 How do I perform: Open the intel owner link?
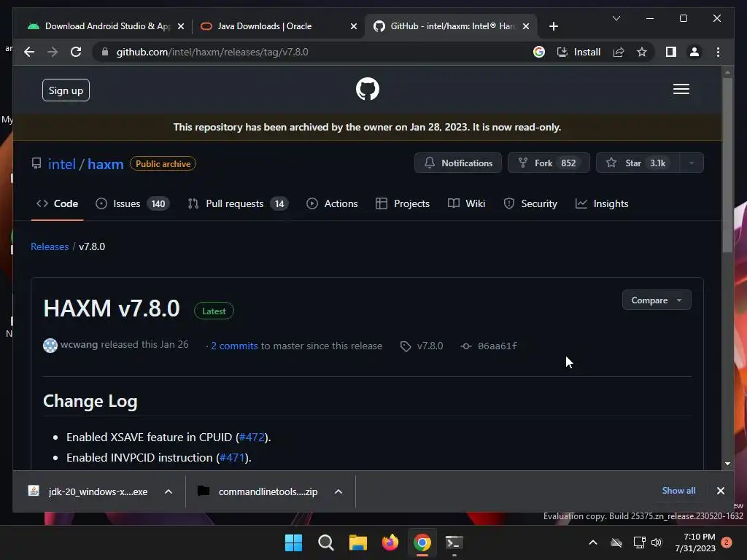(62, 164)
